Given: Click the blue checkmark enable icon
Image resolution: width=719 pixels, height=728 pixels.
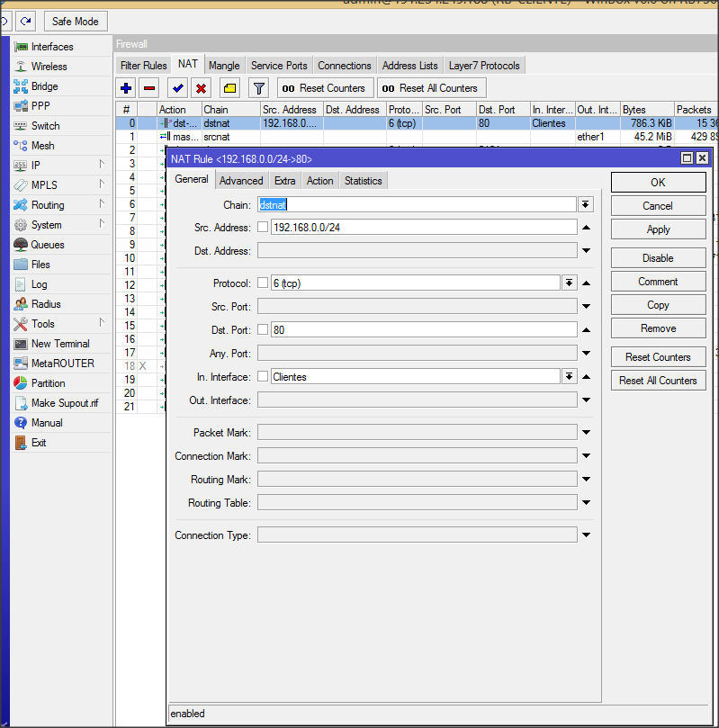Looking at the screenshot, I should pos(177,88).
